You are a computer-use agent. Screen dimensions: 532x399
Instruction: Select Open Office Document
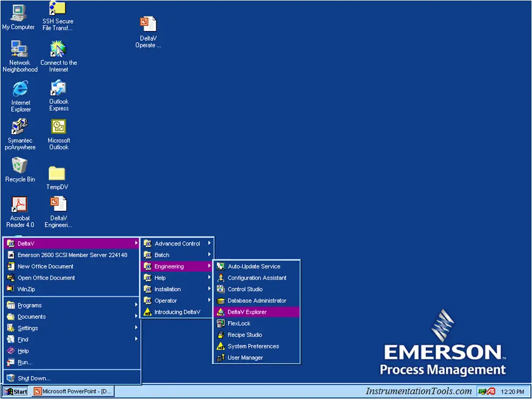click(x=72, y=278)
